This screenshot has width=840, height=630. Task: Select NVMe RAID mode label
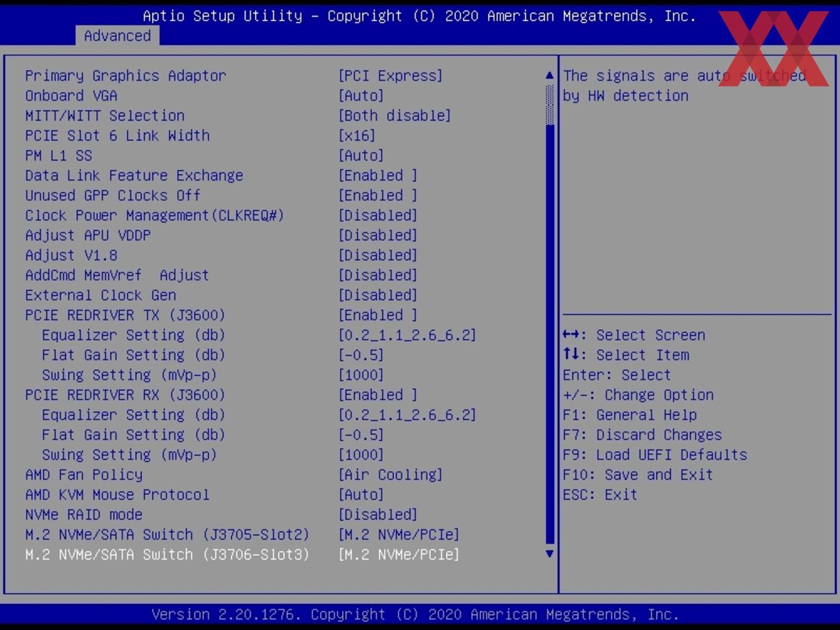pos(83,514)
